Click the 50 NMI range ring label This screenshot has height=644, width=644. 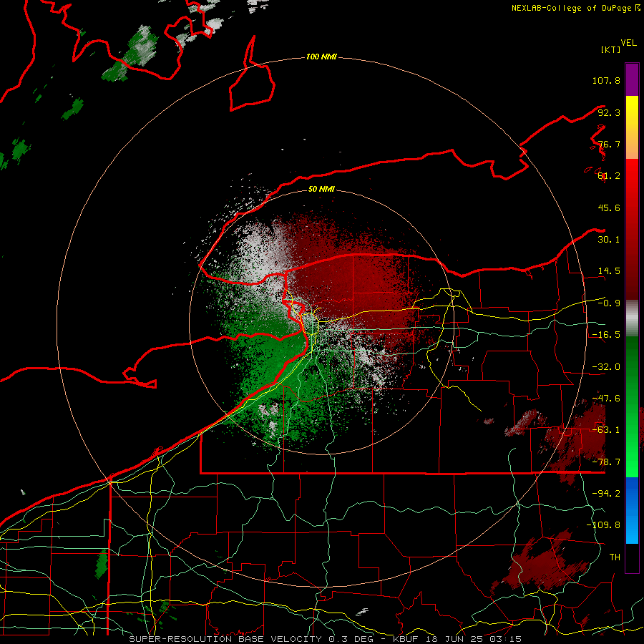pos(321,190)
